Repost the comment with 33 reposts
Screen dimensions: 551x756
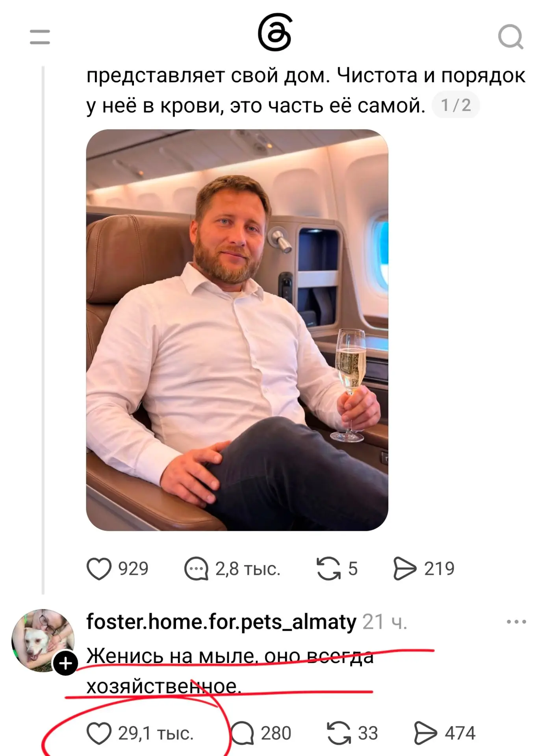coord(339,734)
